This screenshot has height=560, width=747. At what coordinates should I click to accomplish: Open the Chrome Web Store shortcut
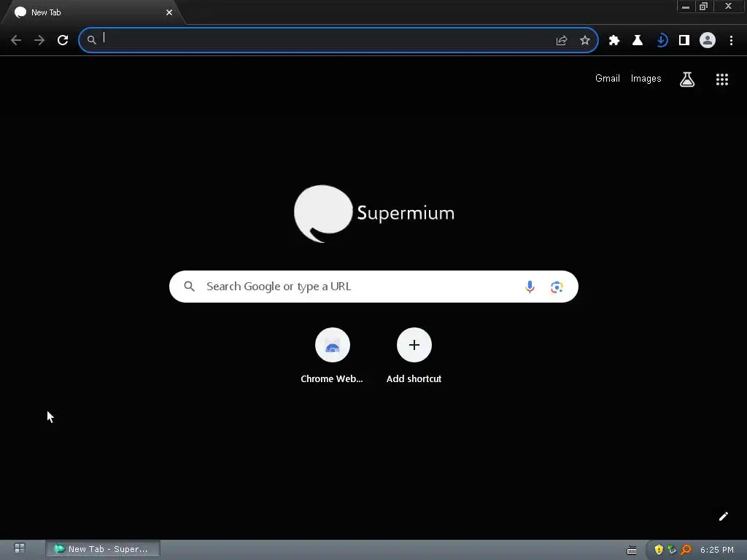point(332,356)
